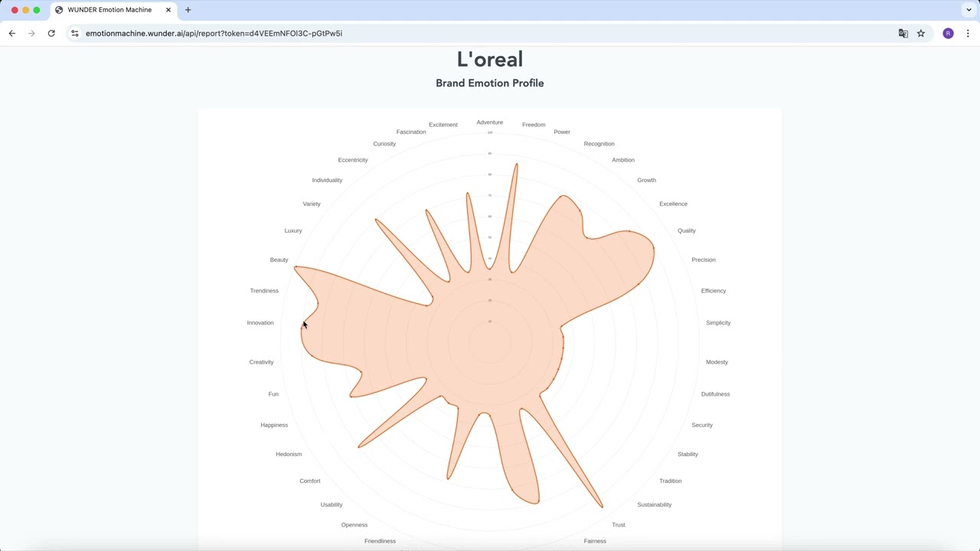Open the Chrome profile avatar
The height and width of the screenshot is (551, 980).
point(948,34)
